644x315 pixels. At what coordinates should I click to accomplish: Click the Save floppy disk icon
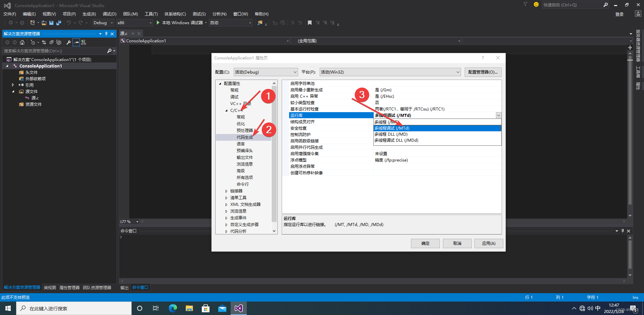[x=51, y=22]
